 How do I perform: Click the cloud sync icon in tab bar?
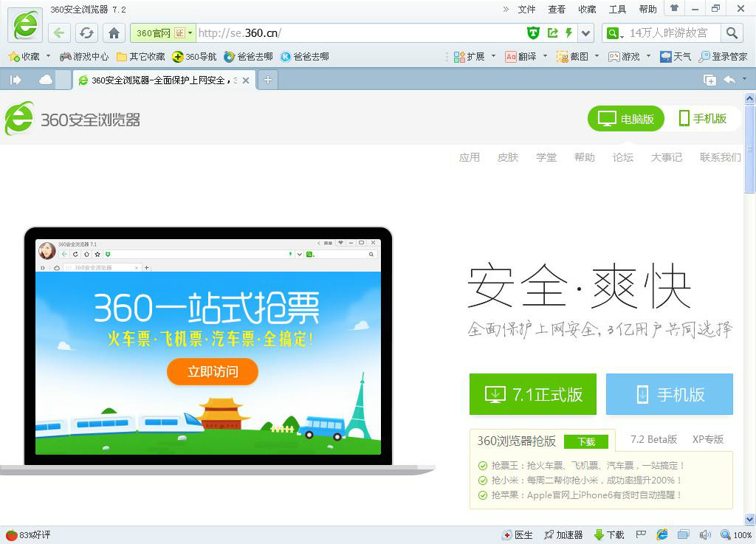[x=46, y=80]
